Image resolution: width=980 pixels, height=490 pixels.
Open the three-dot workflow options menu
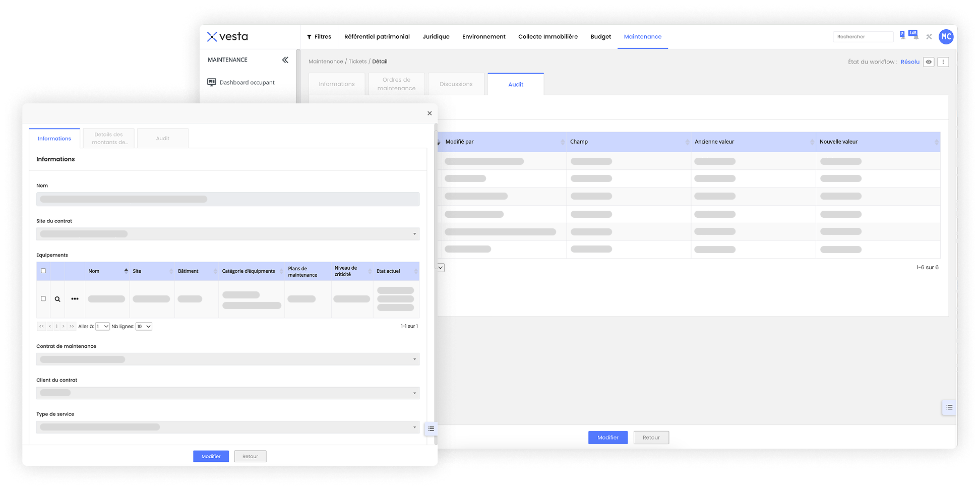[x=943, y=62]
